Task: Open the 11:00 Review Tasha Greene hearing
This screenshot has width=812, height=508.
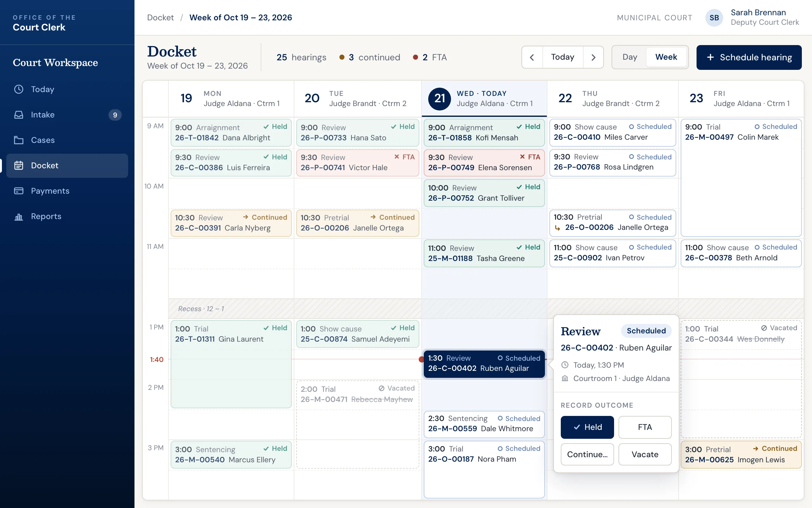Action: tap(484, 253)
